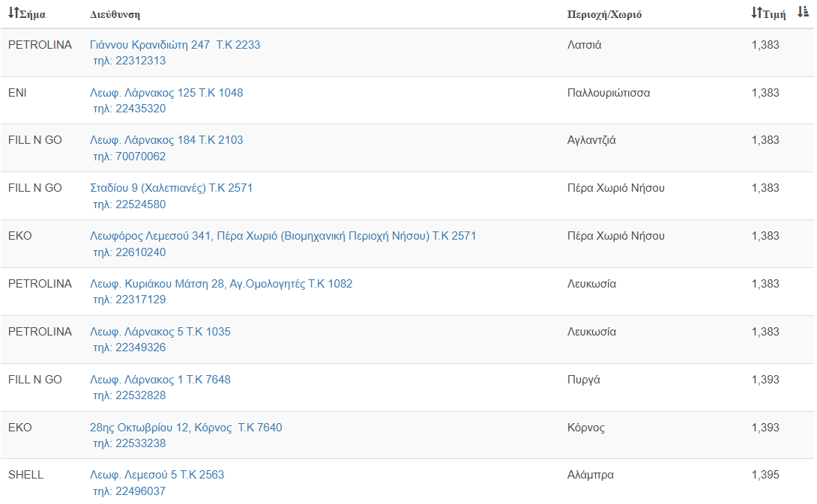Screen dimensions: 817x504
Task: Click the Παλλουριώτισσα area cell
Action: [609, 93]
